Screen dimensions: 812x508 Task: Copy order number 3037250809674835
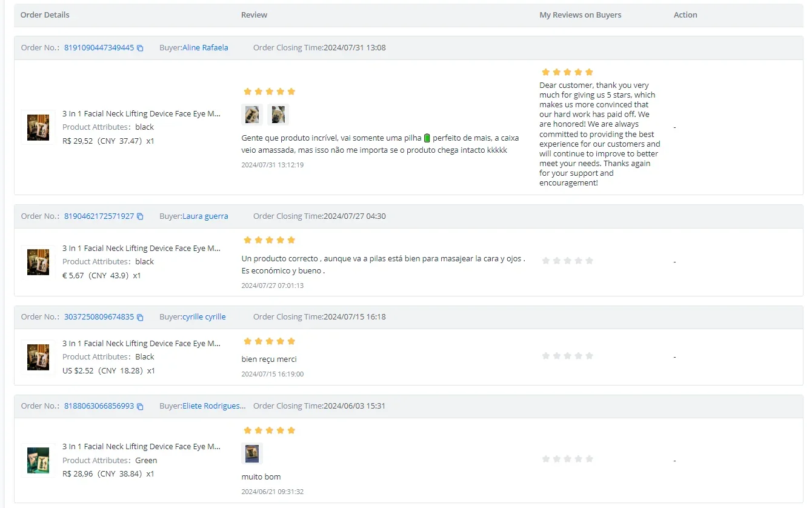pos(140,317)
